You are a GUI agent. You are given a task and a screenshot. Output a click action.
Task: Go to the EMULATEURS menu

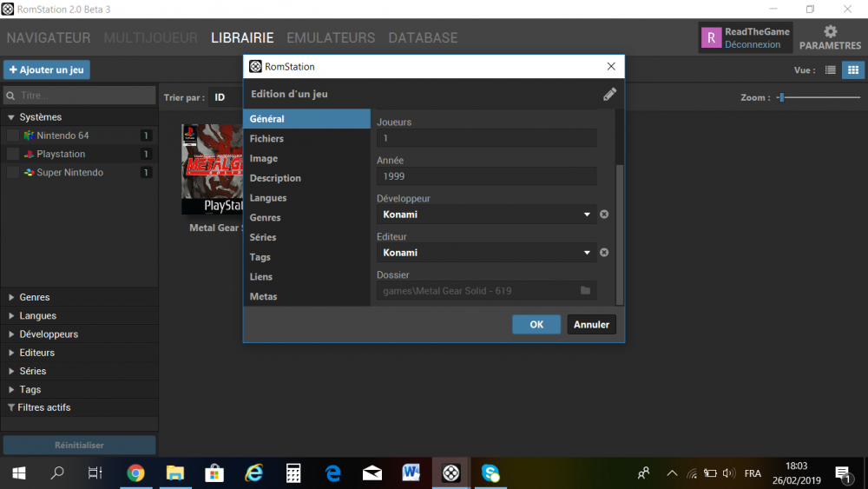331,38
